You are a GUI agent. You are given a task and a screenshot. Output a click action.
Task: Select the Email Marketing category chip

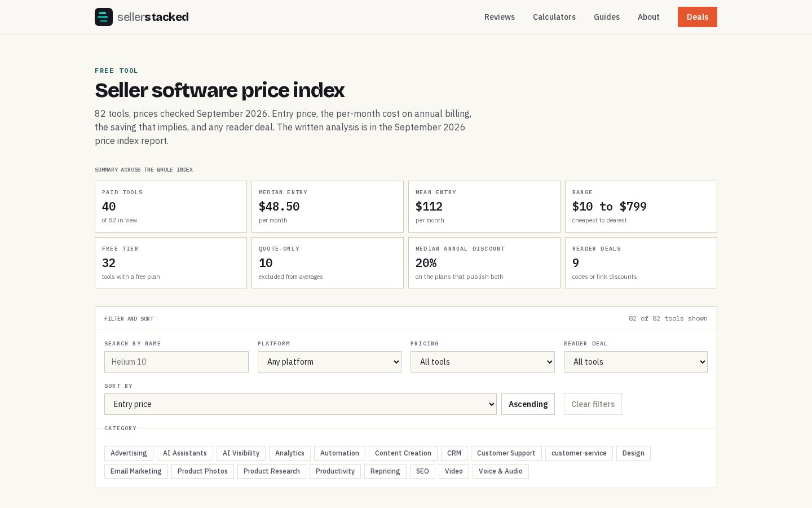(136, 471)
